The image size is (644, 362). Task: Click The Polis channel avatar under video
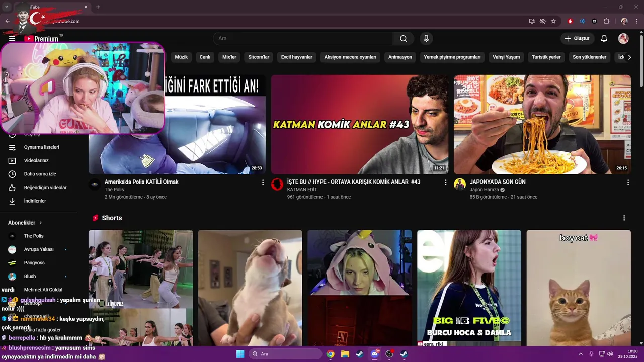coord(95,185)
